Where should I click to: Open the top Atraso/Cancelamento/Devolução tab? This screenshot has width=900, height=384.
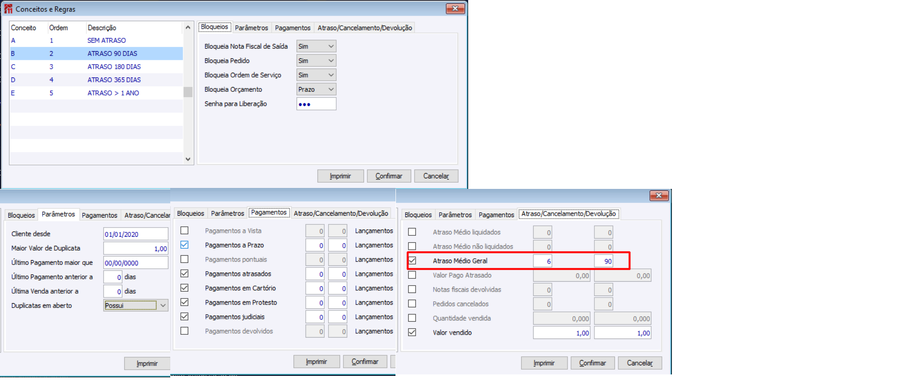tap(365, 28)
